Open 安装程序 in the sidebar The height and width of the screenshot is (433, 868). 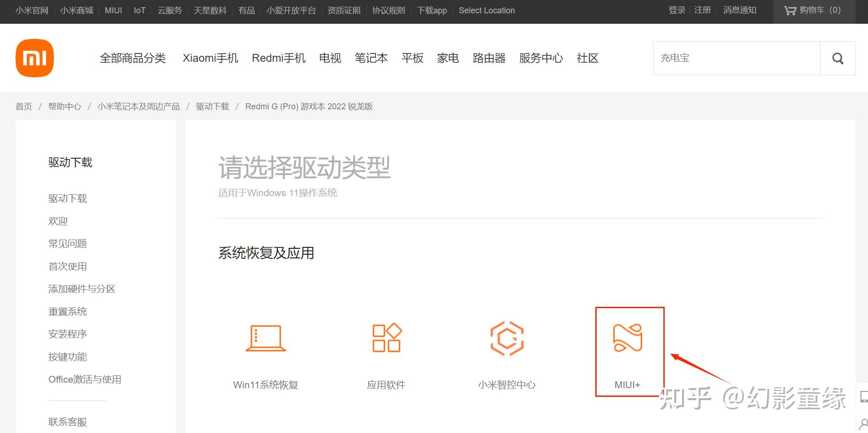[68, 334]
